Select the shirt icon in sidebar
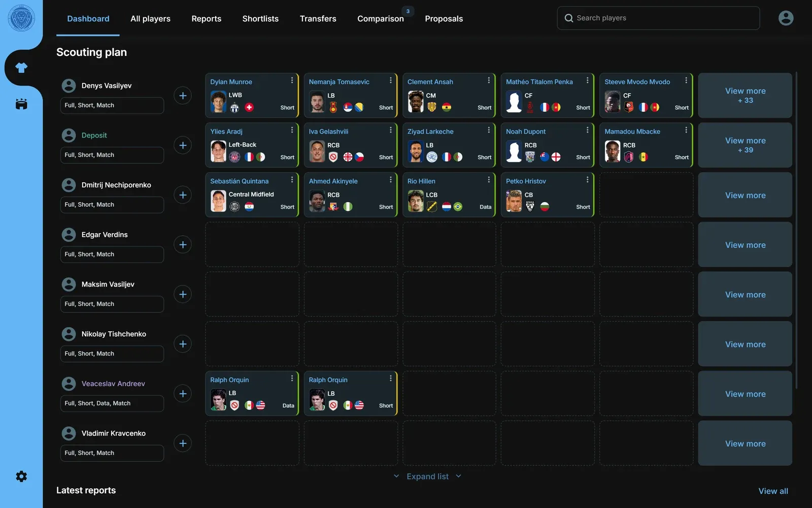Screen dimensions: 812x508 21,68
